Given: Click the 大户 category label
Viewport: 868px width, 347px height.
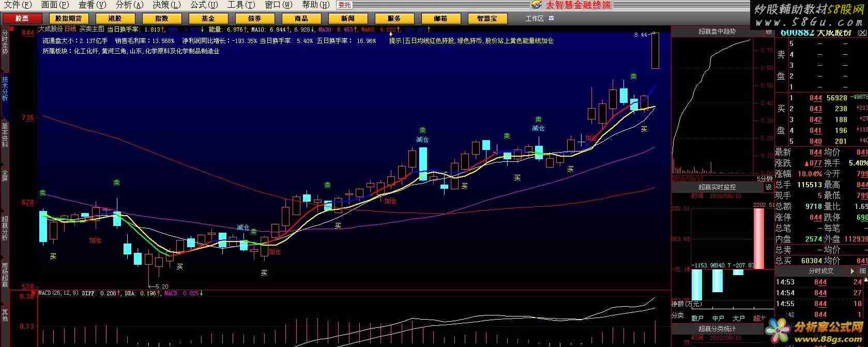Looking at the screenshot, I should (x=739, y=319).
